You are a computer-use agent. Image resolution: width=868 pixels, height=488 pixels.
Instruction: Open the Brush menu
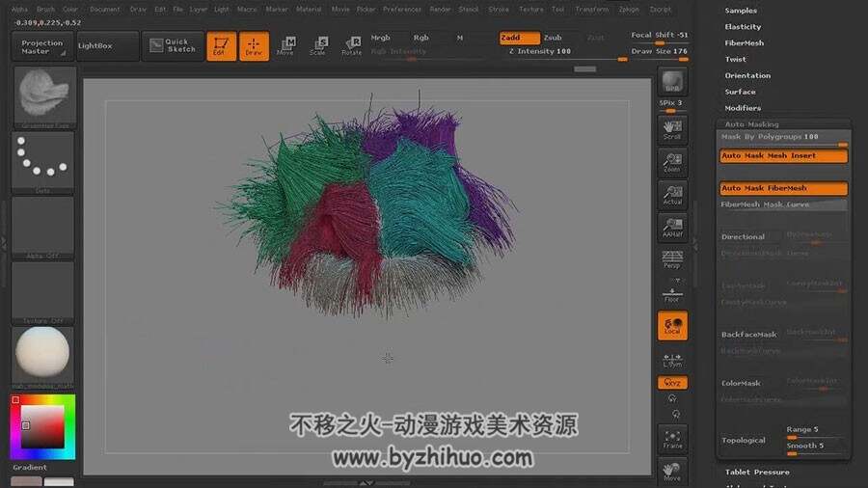click(x=45, y=10)
